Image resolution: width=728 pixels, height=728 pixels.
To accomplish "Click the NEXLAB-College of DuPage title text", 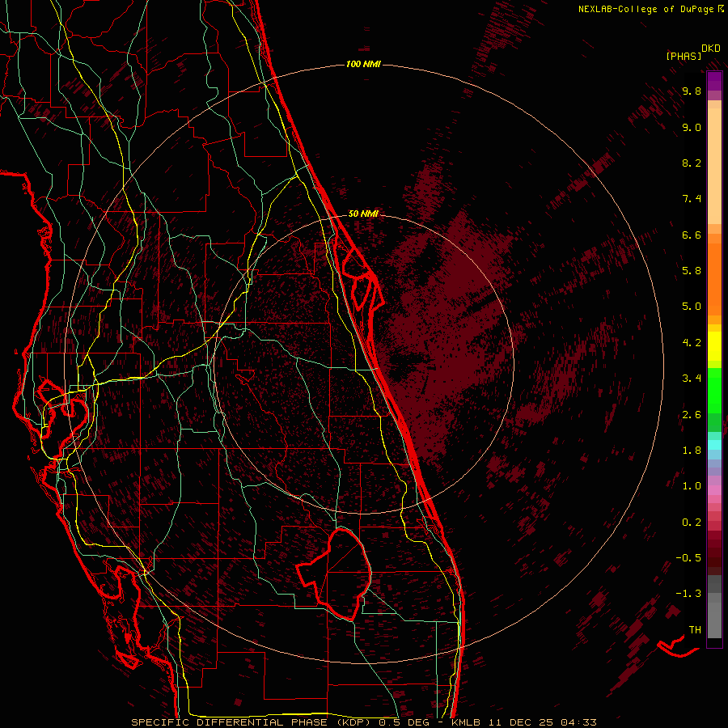I will coord(645,9).
